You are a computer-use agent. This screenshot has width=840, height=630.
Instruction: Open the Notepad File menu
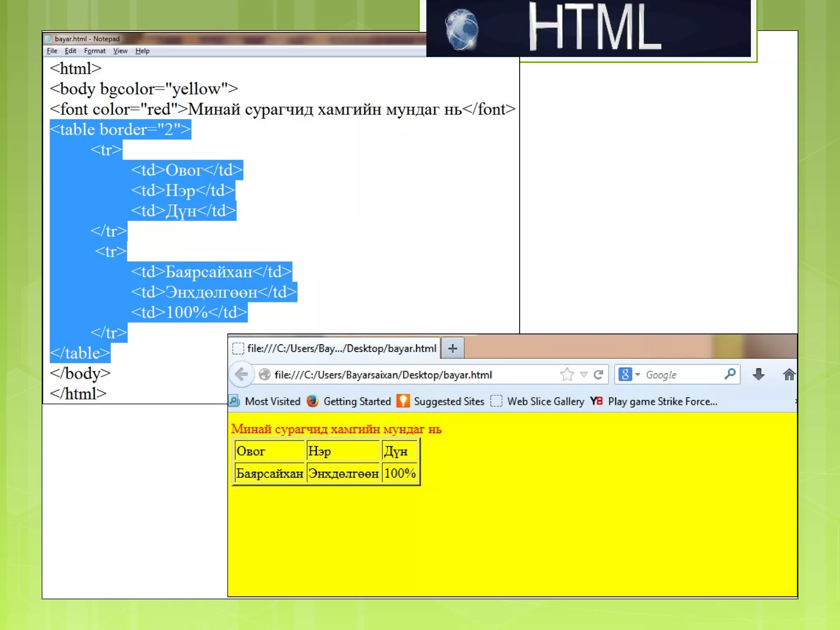click(52, 51)
